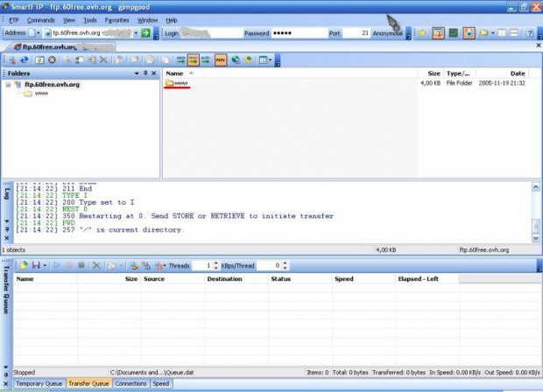Select Binary transfer mode icon
543x392 pixels.
pos(194,59)
